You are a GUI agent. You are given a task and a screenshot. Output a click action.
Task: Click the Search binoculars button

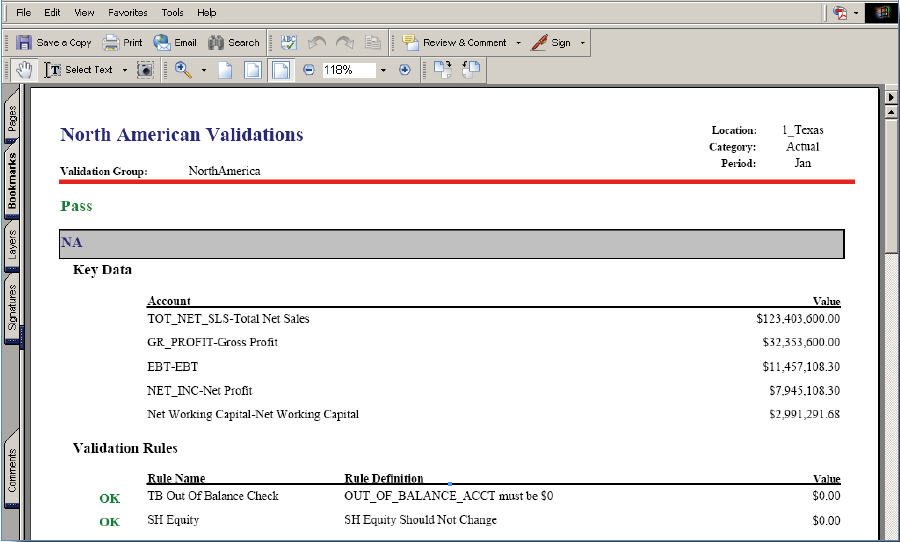click(234, 42)
